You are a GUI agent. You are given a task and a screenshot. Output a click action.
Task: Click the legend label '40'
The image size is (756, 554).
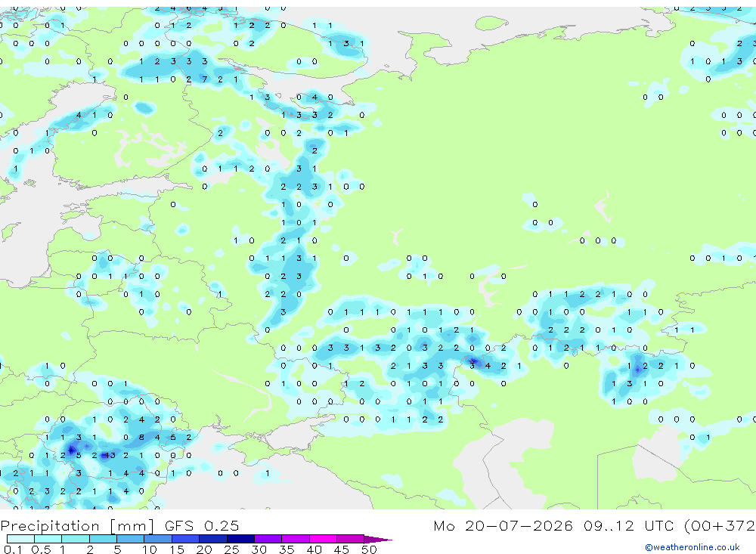[314, 549]
